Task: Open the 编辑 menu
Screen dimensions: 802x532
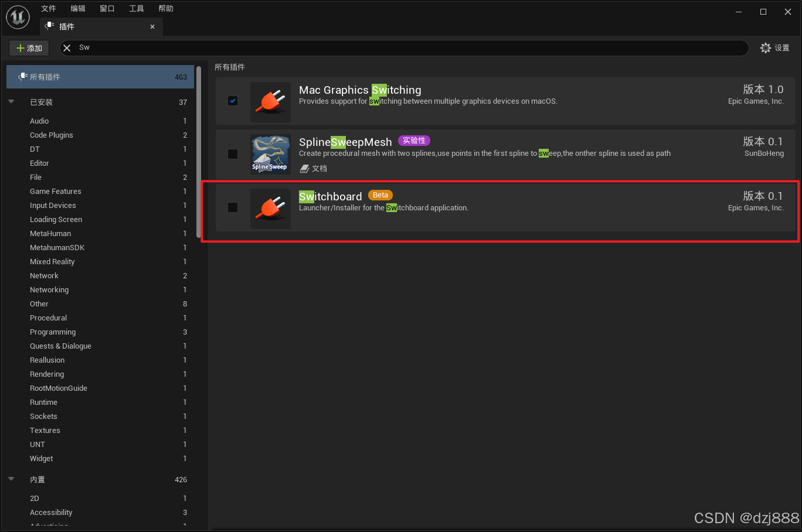Action: pyautogui.click(x=78, y=8)
